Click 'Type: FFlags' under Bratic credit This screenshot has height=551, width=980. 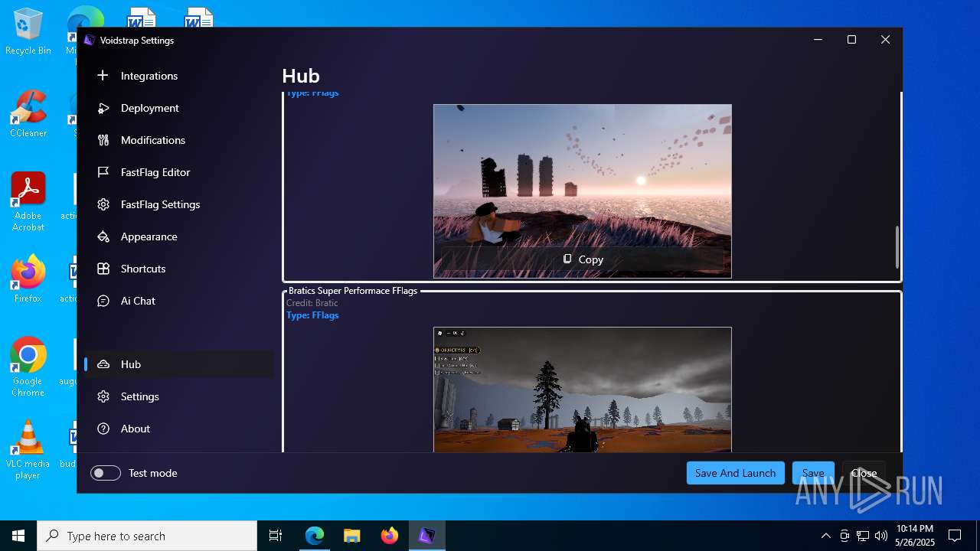click(312, 315)
